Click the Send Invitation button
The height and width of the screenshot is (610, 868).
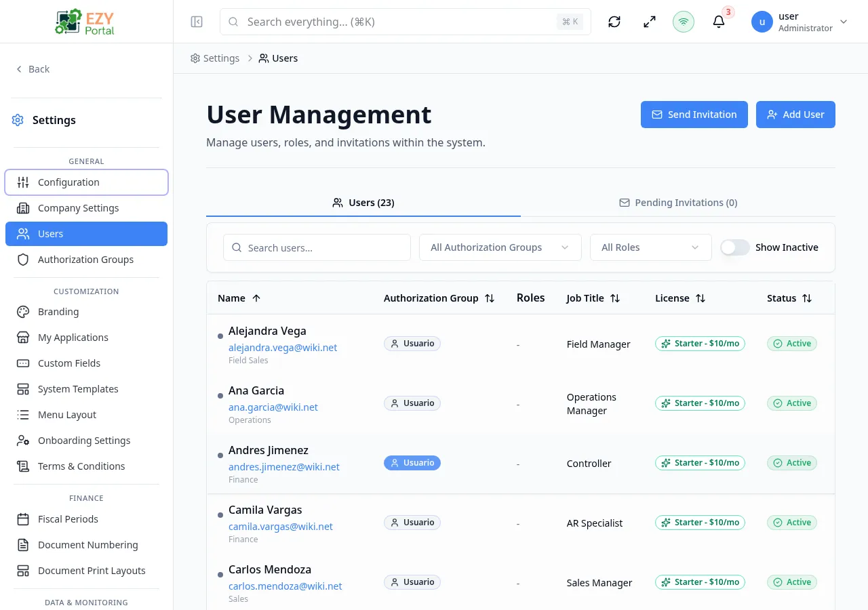[694, 115]
